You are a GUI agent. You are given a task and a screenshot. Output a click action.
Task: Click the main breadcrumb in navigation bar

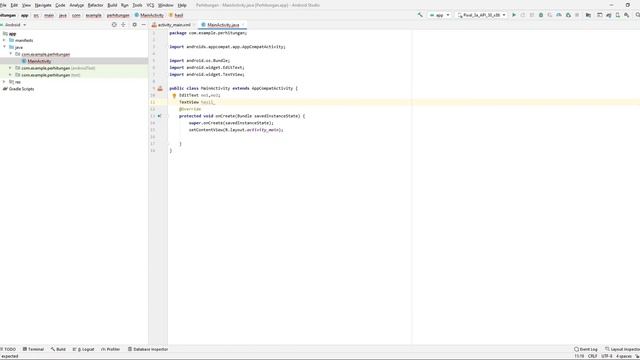49,15
